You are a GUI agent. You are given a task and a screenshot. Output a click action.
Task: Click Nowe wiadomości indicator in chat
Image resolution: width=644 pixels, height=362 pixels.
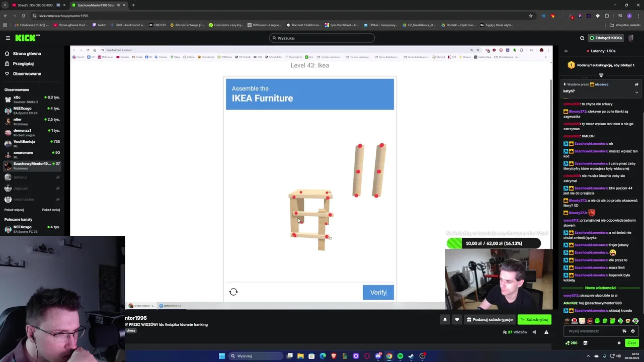pos(601,288)
